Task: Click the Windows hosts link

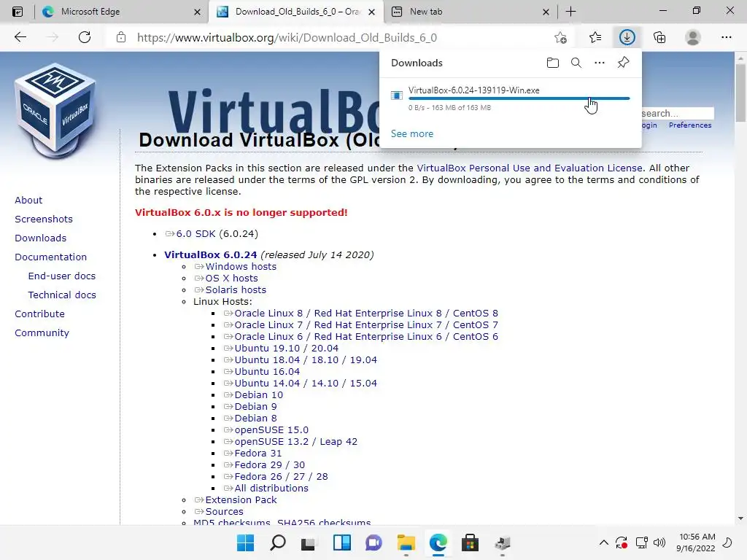Action: pyautogui.click(x=241, y=267)
